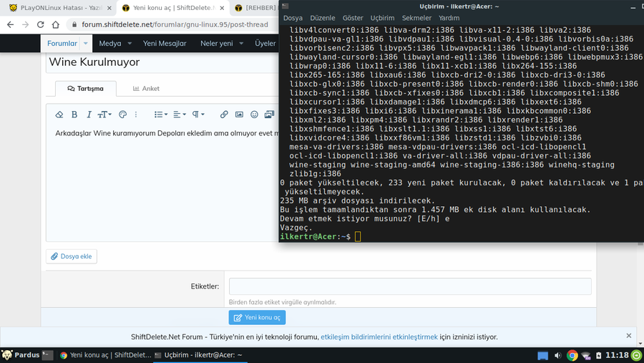Click the Chrome icon in system tray
Viewport: 644px width, 363px height.
572,356
